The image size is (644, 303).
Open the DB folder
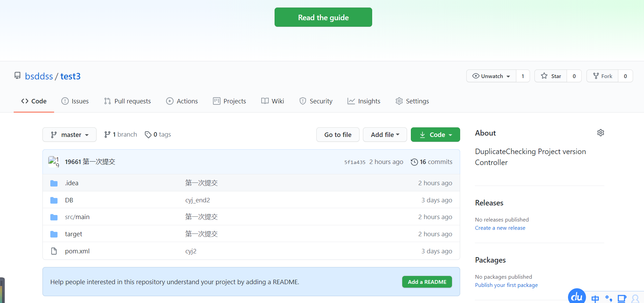click(x=69, y=200)
